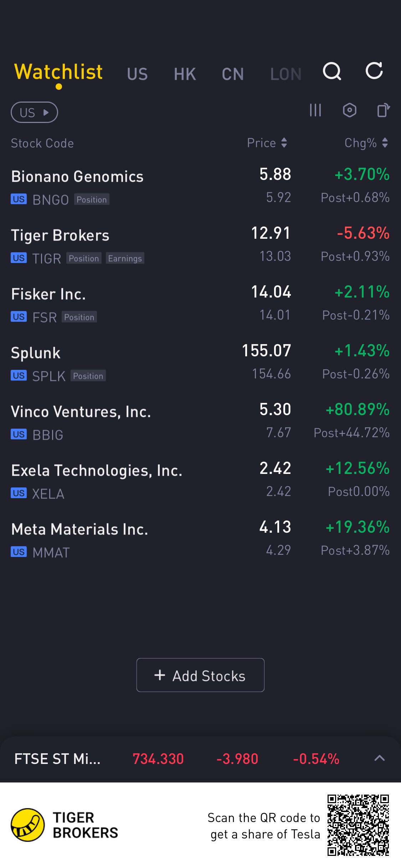Tap the Tiger Brokers logo
Viewport: 401px width, 868px height.
28,825
